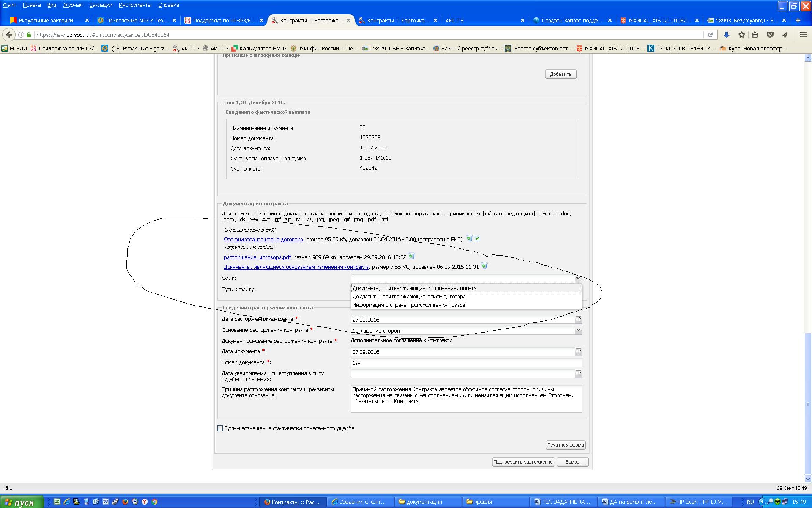This screenshot has height=508, width=812.
Task: Toggle checkbox next to Отсканированная копия договора
Action: (x=477, y=239)
